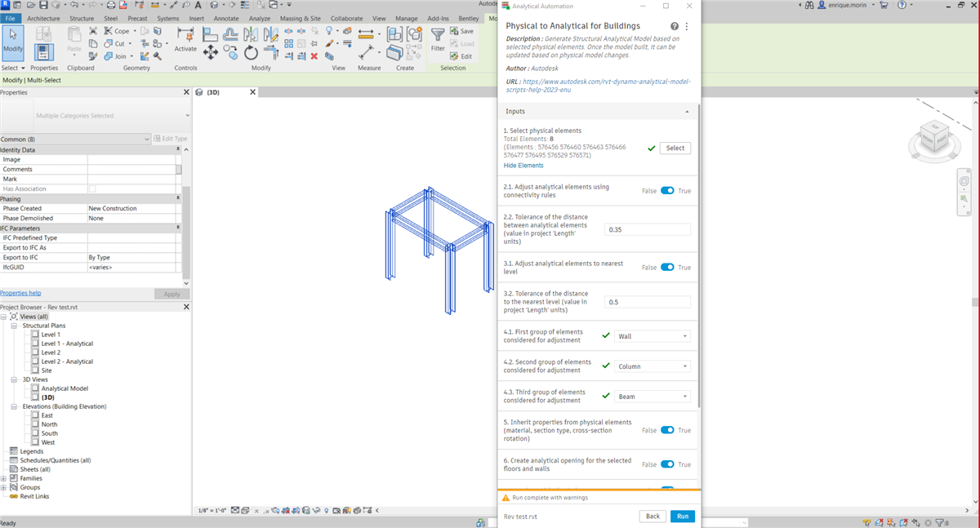Select the Analytical Model 3D view
The height and width of the screenshot is (528, 980).
[x=65, y=388]
